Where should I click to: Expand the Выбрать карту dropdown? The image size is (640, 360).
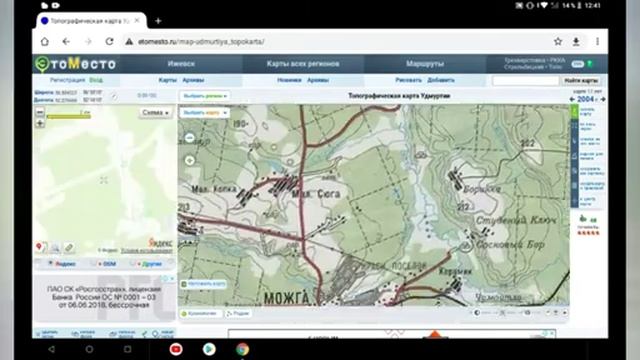[205, 113]
